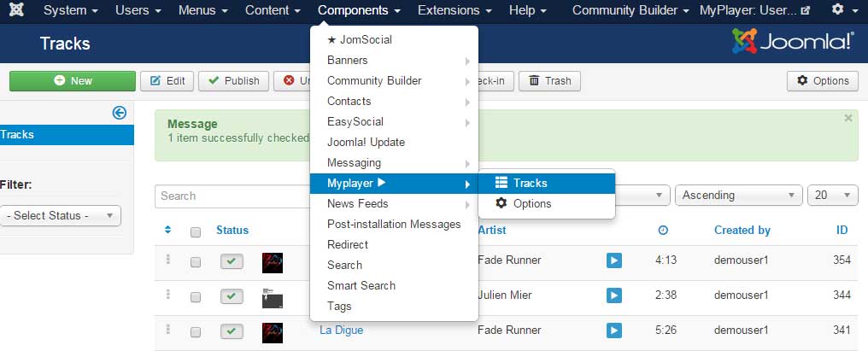The image size is (868, 351).
Task: Select Search from Components menu
Action: 394,266
